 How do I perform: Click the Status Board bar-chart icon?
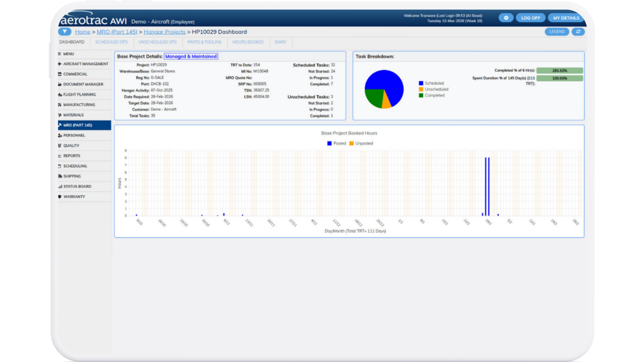coord(60,186)
